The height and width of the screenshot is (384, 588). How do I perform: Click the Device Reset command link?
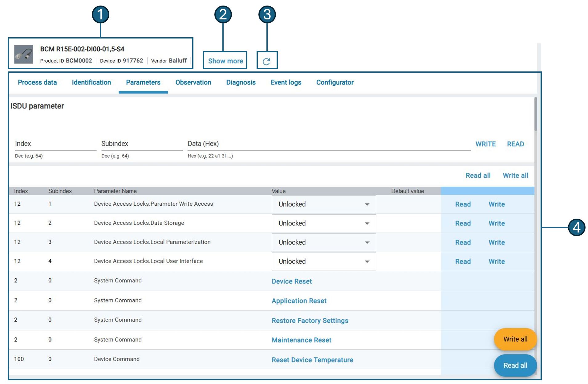pyautogui.click(x=291, y=281)
